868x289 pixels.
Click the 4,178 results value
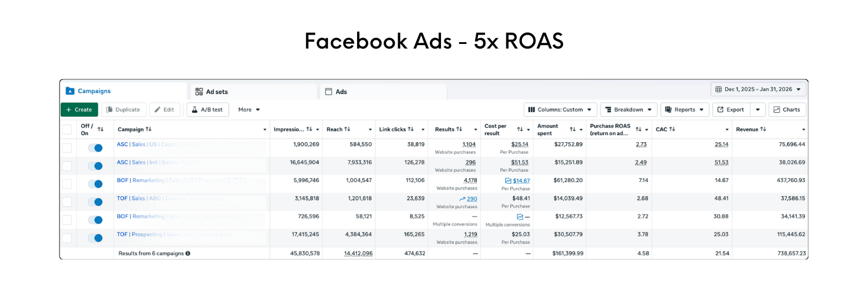(x=470, y=180)
